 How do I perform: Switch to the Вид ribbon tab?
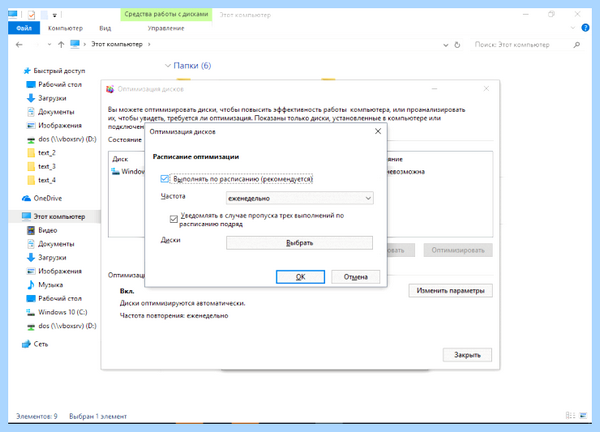[105, 28]
